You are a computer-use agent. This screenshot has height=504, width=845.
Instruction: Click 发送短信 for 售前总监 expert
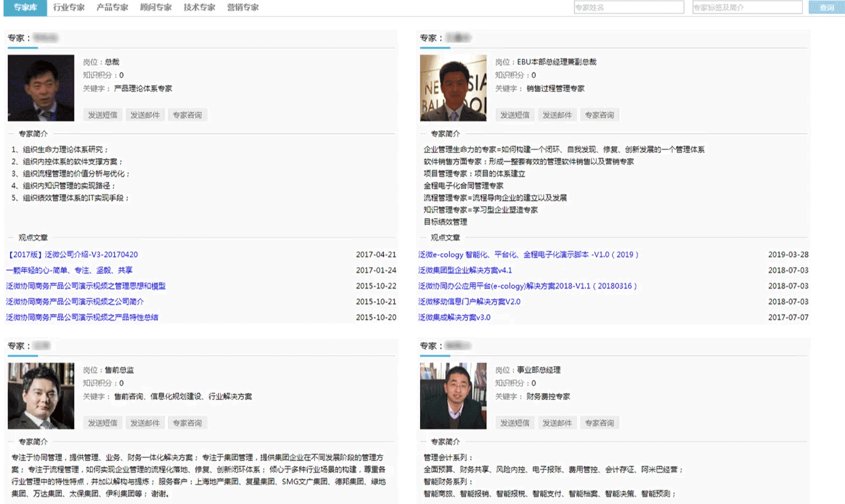point(102,423)
